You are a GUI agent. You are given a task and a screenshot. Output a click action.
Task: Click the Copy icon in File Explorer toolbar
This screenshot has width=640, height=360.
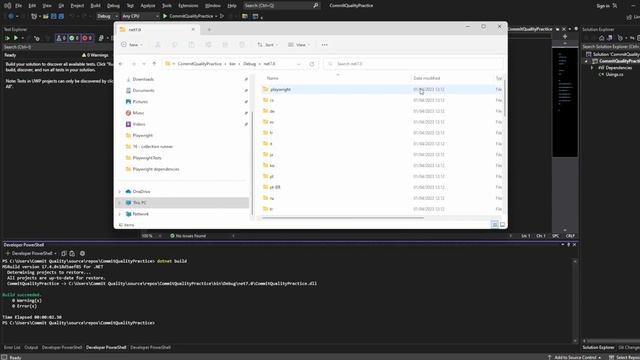point(175,45)
